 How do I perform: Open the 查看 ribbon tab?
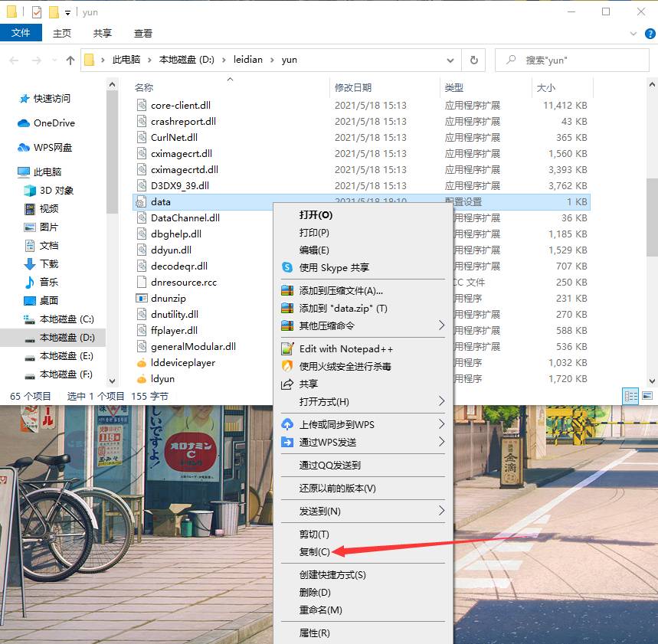(x=143, y=33)
